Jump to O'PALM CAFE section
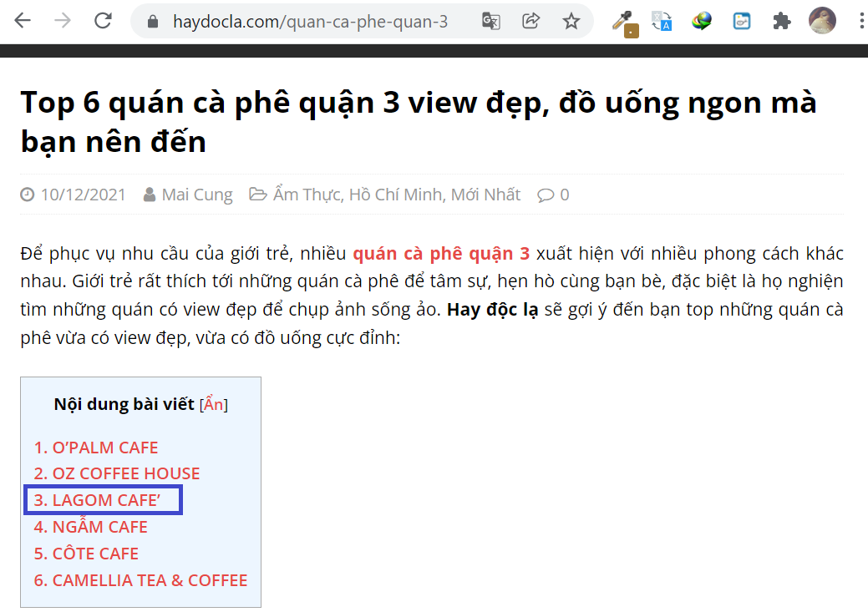The width and height of the screenshot is (868, 612). pyautogui.click(x=104, y=448)
